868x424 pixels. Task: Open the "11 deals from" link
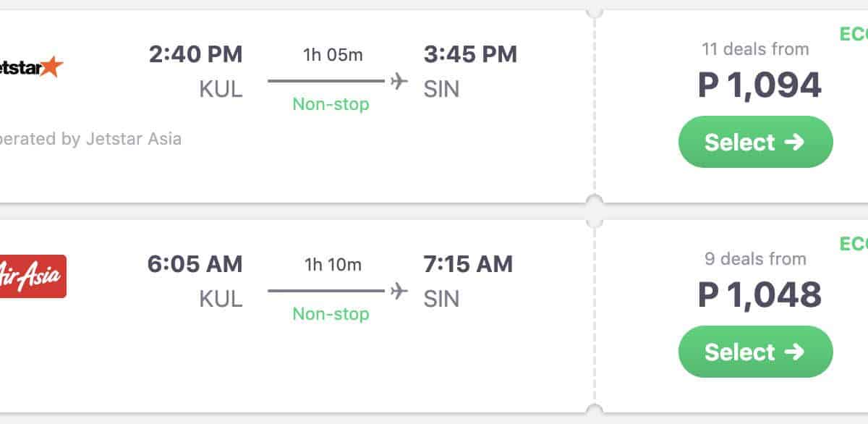pos(755,49)
